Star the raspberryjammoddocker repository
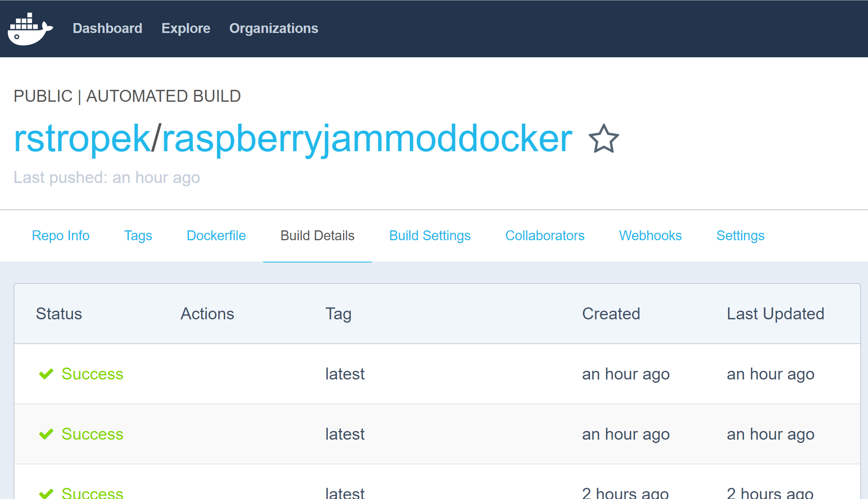 click(x=604, y=139)
